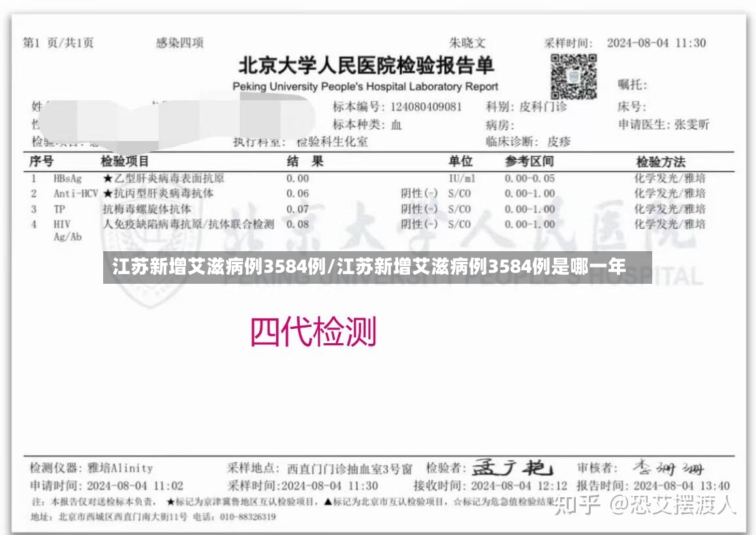Click the QR code on the report
The height and width of the screenshot is (535, 756).
pos(574,76)
